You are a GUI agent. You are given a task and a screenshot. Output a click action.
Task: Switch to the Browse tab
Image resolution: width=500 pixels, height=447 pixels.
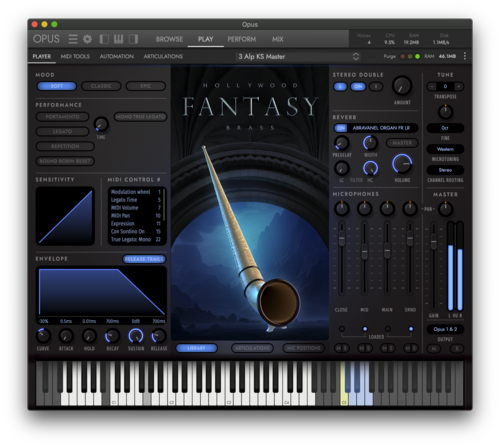[x=169, y=39]
